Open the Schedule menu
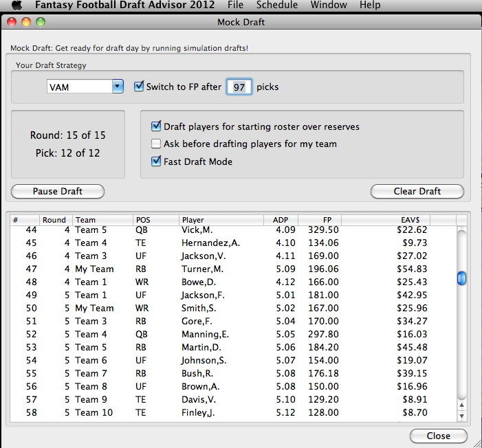This screenshot has height=448, width=482. click(x=277, y=5)
